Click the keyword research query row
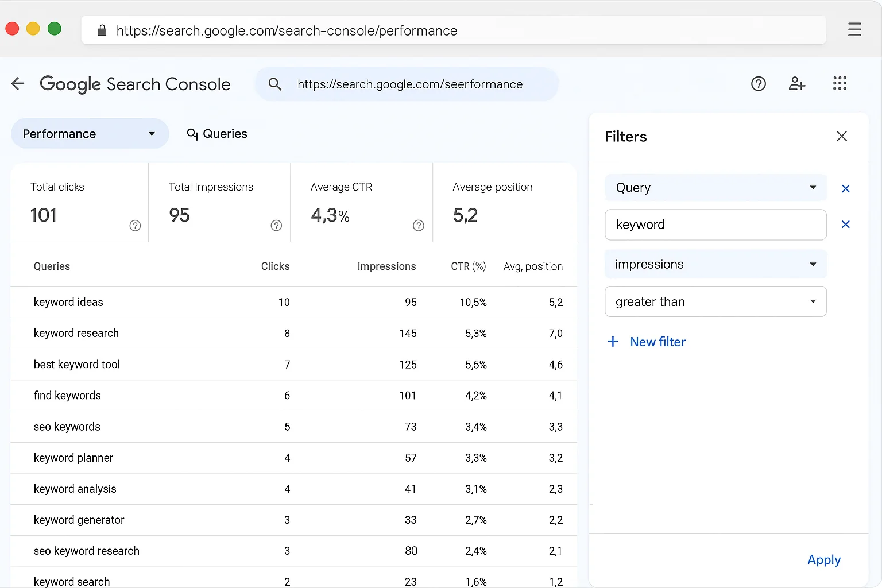This screenshot has height=588, width=882. click(x=76, y=333)
